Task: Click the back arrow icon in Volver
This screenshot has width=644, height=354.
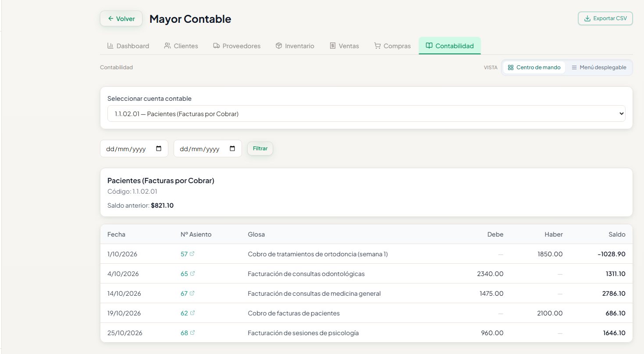Action: pyautogui.click(x=110, y=19)
